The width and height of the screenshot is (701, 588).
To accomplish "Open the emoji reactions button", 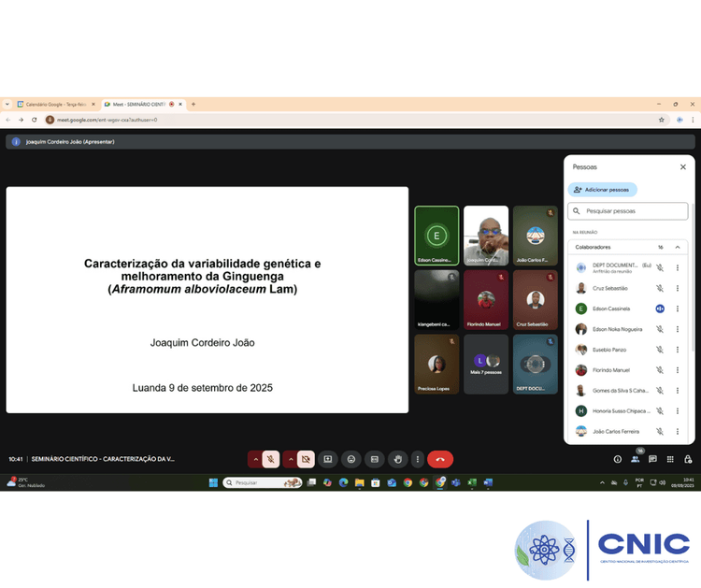I will pos(350,459).
